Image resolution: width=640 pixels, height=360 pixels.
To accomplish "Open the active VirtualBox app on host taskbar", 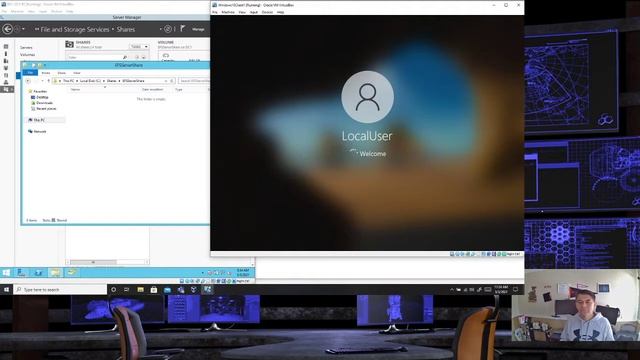I will 207,289.
